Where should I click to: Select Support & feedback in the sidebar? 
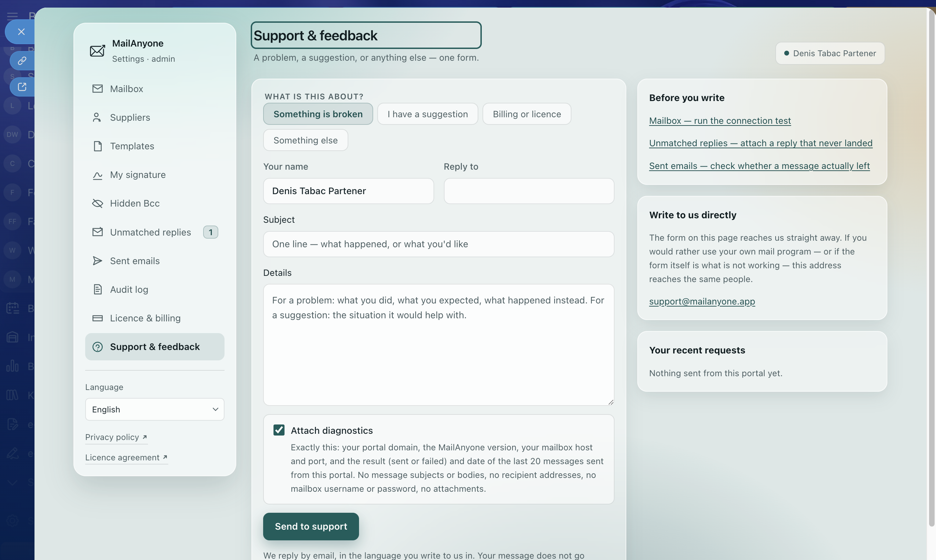[x=155, y=347]
